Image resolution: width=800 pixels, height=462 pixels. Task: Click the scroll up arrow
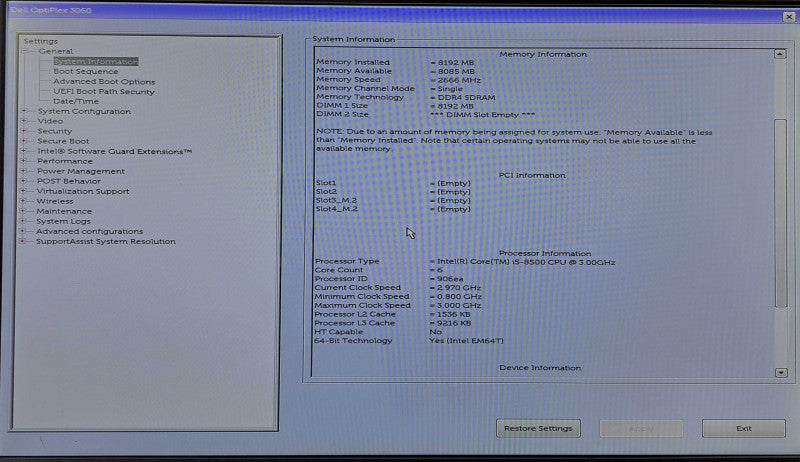tap(780, 54)
